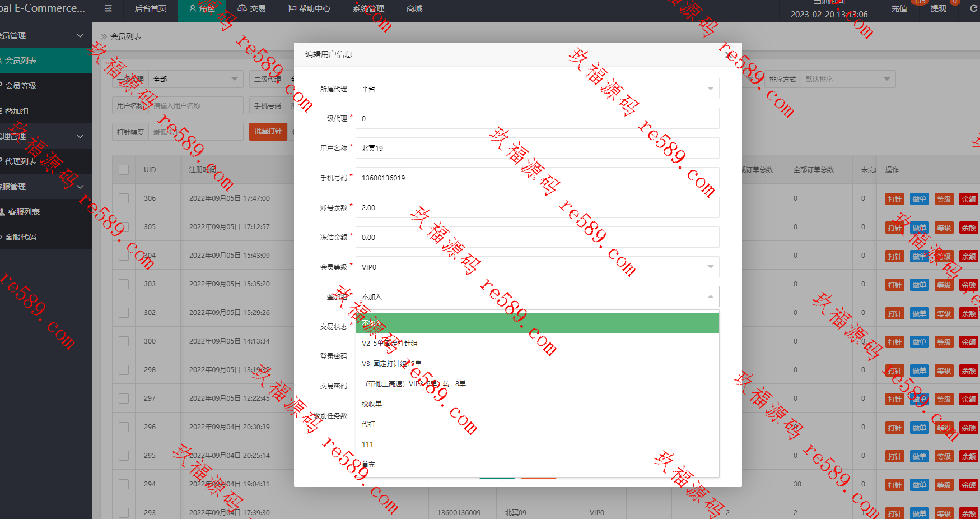Open 会员列表 in the sidebar

[x=21, y=61]
